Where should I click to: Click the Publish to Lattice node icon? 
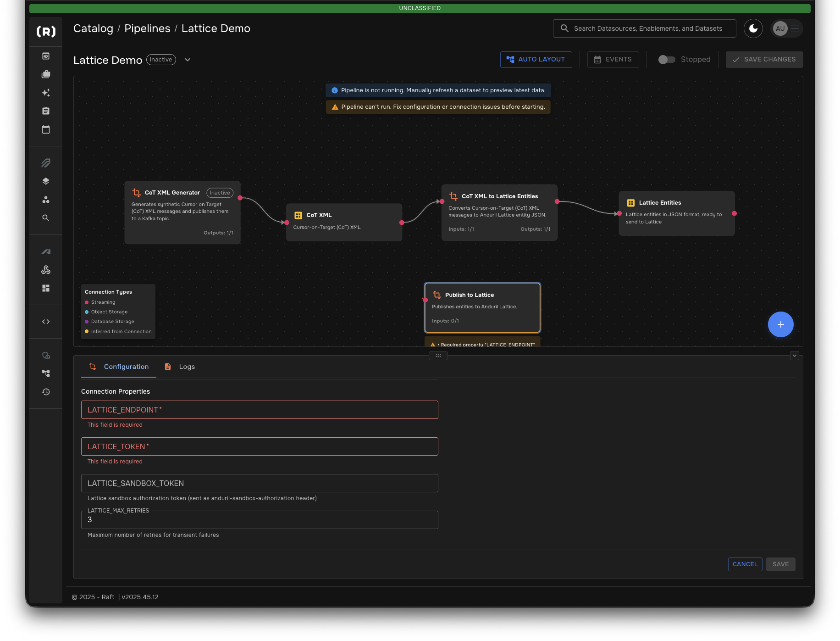click(x=437, y=295)
